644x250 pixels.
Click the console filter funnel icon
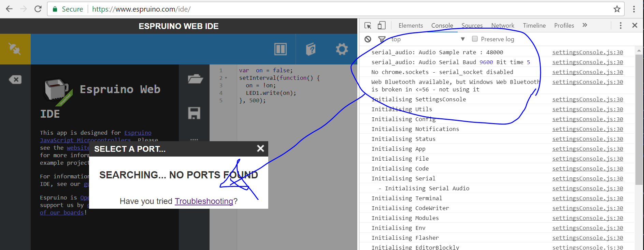pos(382,40)
